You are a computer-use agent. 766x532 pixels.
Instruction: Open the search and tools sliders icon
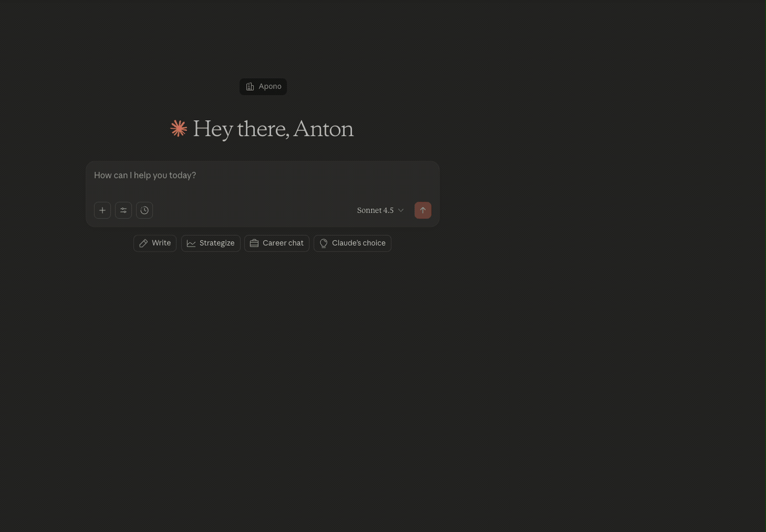click(123, 210)
